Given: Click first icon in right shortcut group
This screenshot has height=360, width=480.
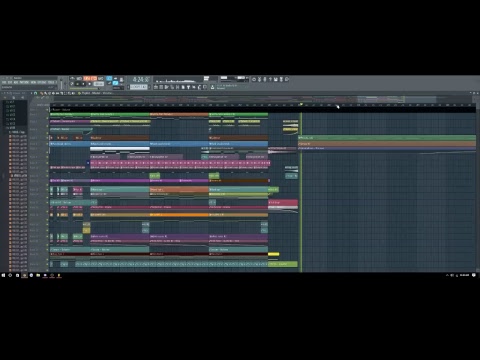Looking at the screenshot, I should click(x=254, y=79).
